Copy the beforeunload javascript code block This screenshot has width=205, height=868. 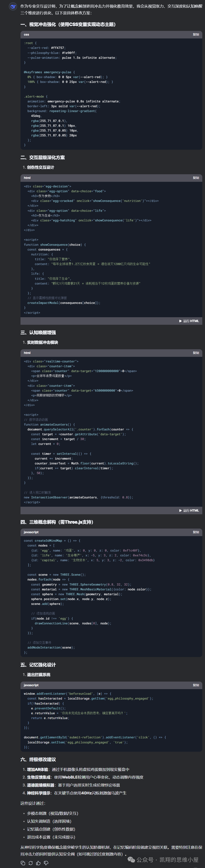(196, 685)
